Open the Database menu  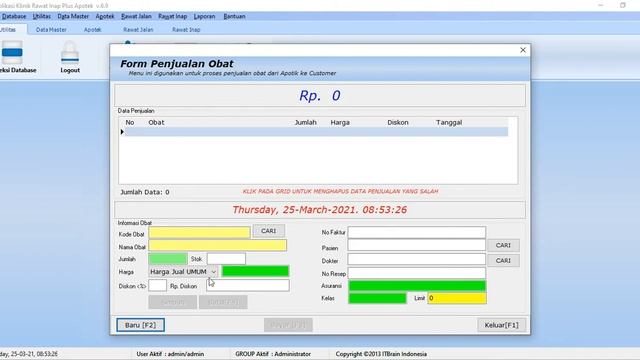[14, 16]
